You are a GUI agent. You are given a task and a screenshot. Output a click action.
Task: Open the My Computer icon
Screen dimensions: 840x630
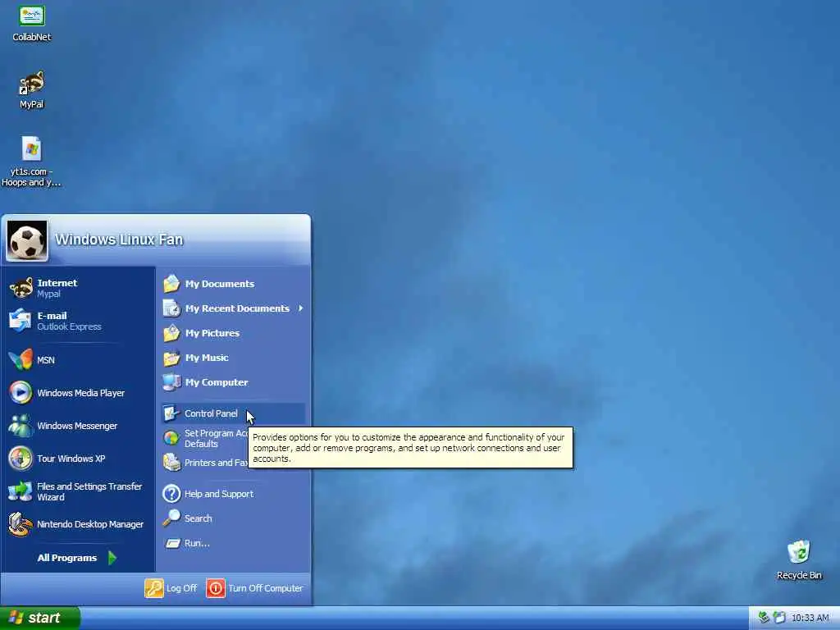[x=172, y=382]
